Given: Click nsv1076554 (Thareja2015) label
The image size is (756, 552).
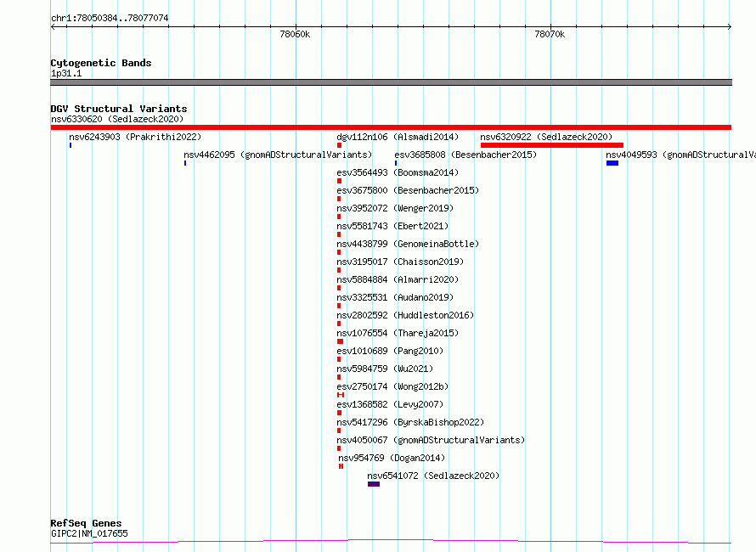Looking at the screenshot, I should coord(398,333).
